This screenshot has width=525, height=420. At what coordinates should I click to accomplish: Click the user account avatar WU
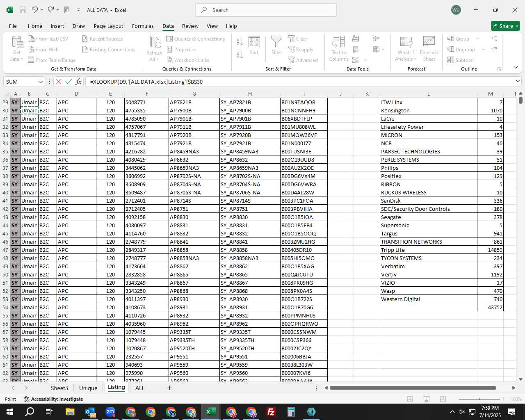pyautogui.click(x=456, y=10)
